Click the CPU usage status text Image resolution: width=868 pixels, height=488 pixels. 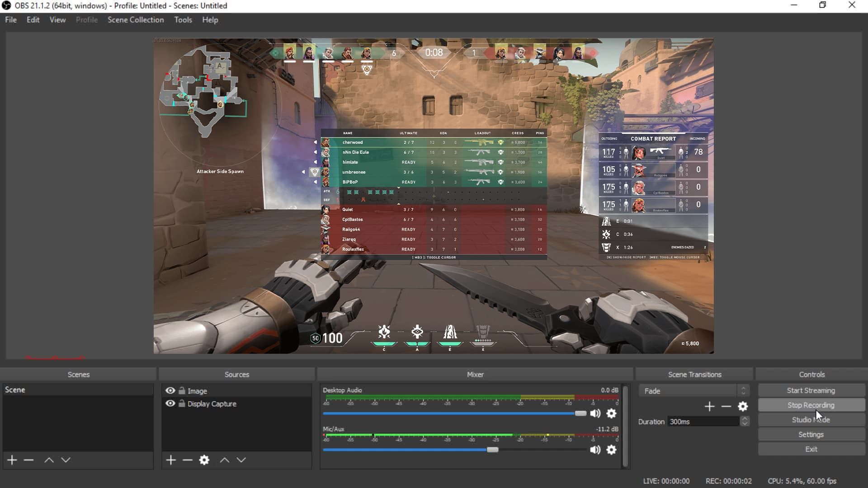(x=802, y=481)
